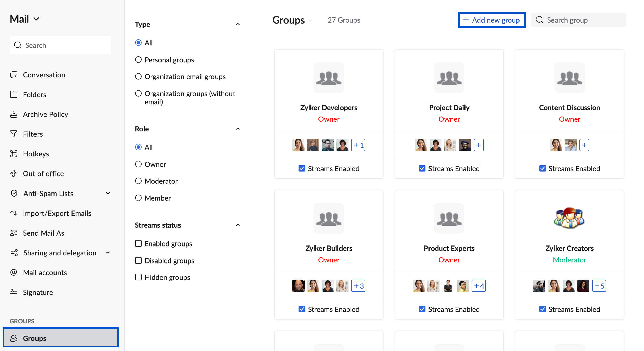Viewport: 644px width, 351px height.
Task: Check the Enabled groups checkbox
Action: point(138,243)
